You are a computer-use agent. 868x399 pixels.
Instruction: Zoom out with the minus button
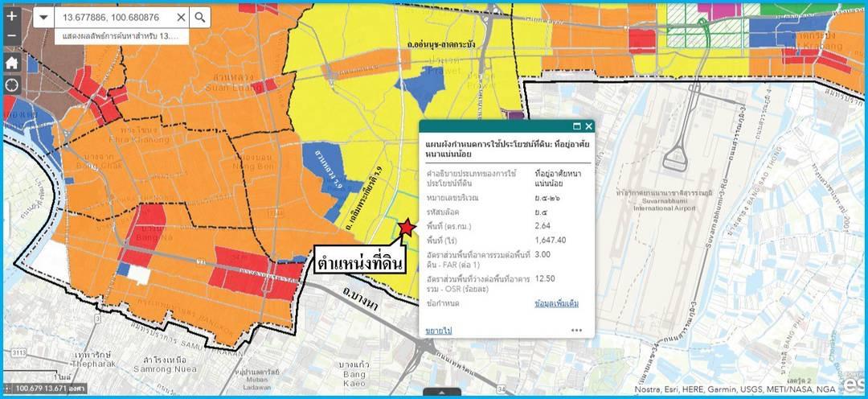click(12, 36)
